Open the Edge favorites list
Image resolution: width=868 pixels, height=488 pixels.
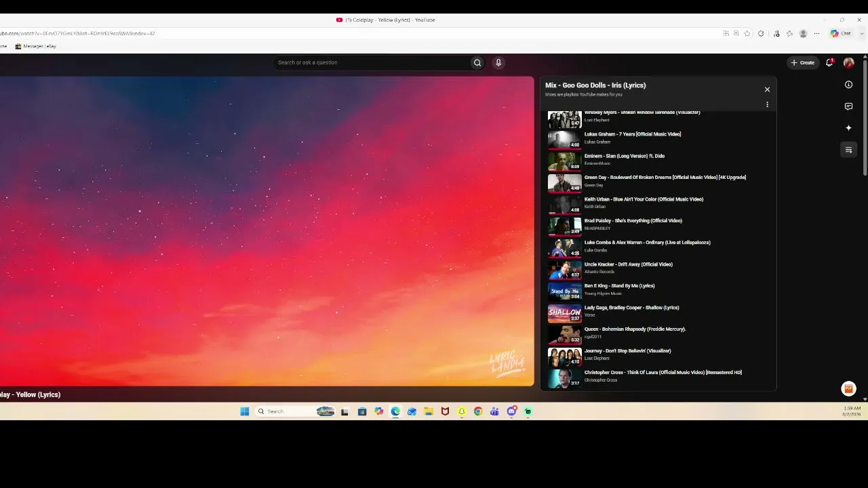pyautogui.click(x=789, y=33)
